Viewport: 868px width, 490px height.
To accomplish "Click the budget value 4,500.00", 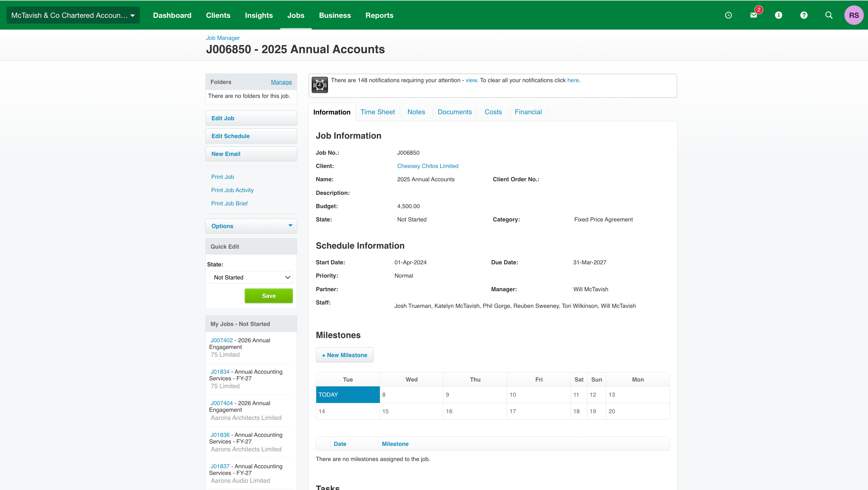I will [x=408, y=206].
